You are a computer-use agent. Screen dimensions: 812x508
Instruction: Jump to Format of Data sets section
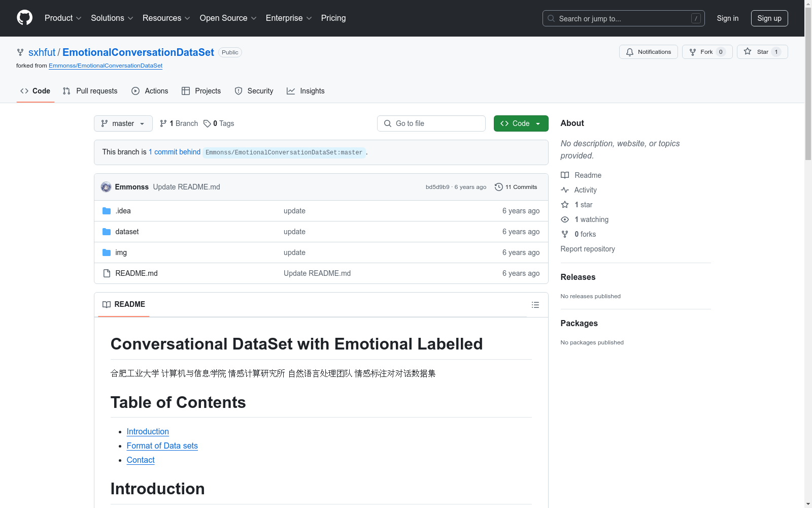coord(162,446)
